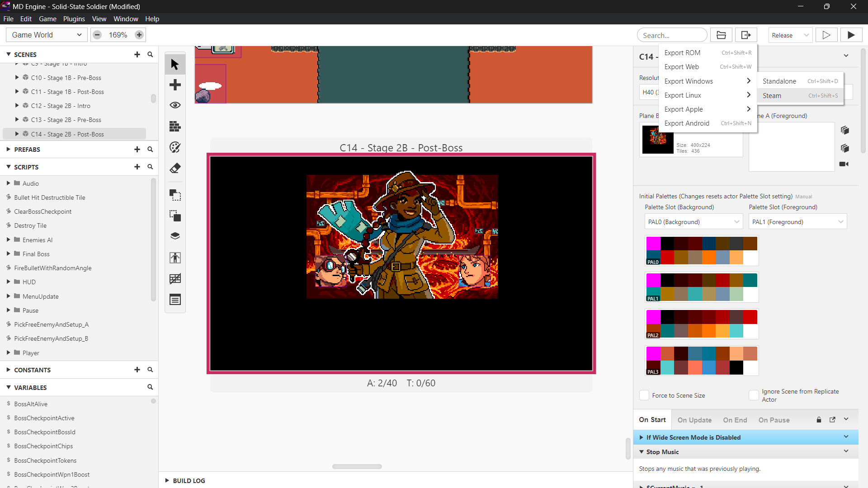
Task: Click the crossed-out grid tool icon
Action: click(175, 279)
